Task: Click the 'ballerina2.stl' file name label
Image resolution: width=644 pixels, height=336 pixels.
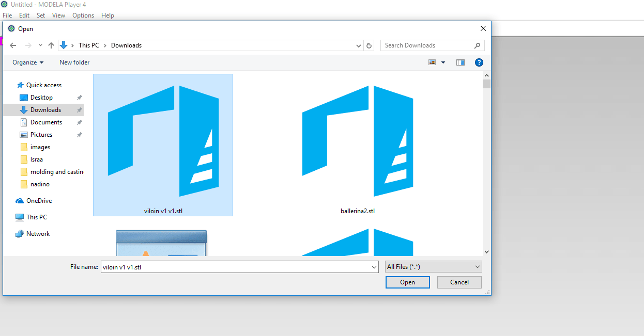Action: 358,211
